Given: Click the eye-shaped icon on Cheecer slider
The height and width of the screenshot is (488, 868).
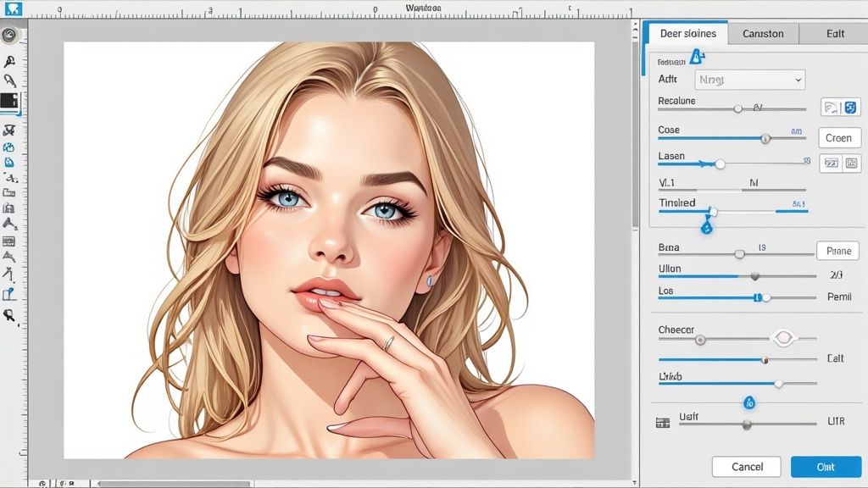Looking at the screenshot, I should tap(784, 337).
